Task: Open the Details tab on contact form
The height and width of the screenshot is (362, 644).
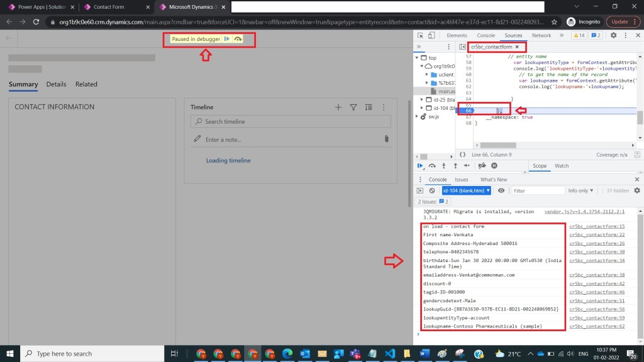Action: [x=56, y=84]
